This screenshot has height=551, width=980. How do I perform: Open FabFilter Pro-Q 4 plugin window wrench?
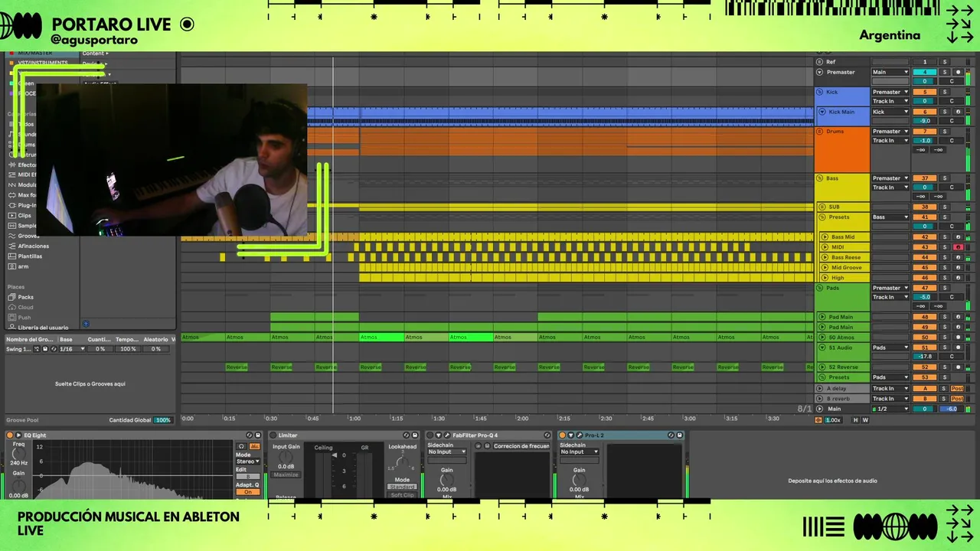coord(447,435)
